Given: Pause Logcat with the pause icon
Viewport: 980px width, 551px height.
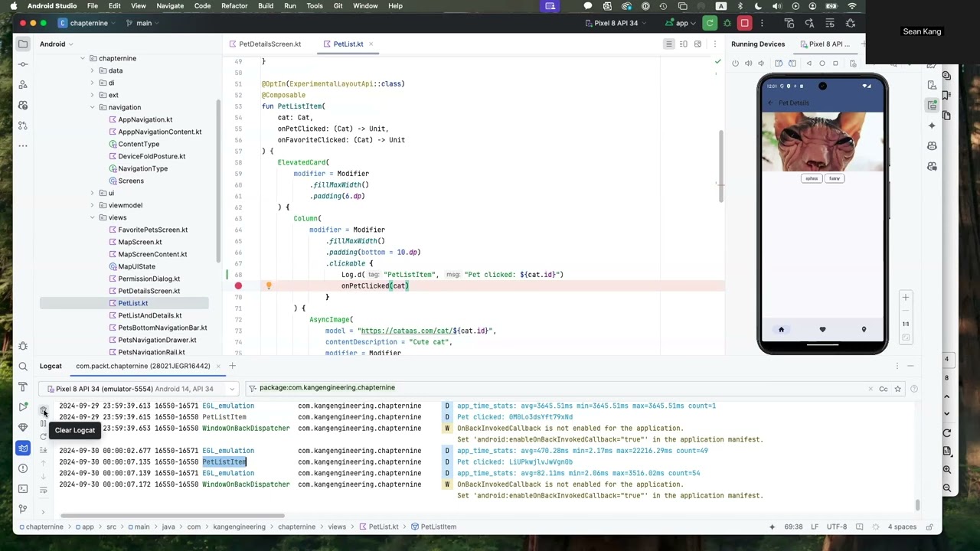Looking at the screenshot, I should tap(44, 423).
